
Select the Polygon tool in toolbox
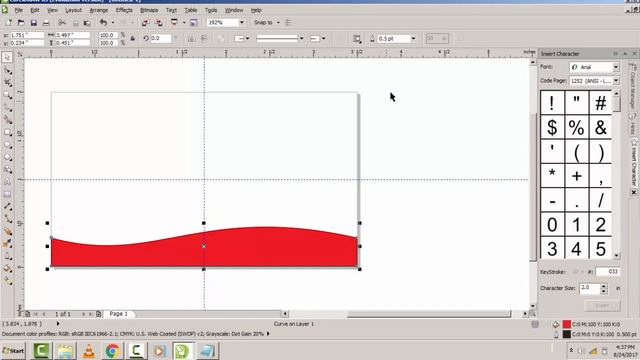tap(7, 157)
